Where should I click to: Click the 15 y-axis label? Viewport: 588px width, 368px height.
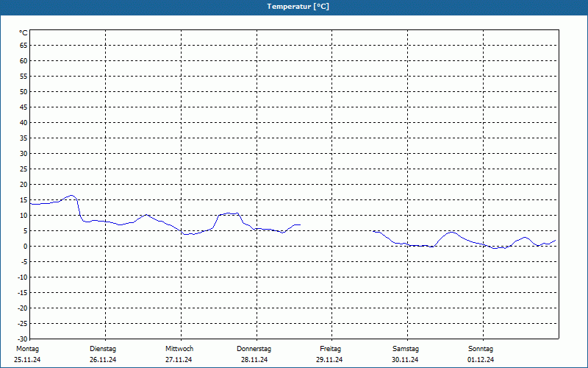(x=24, y=200)
